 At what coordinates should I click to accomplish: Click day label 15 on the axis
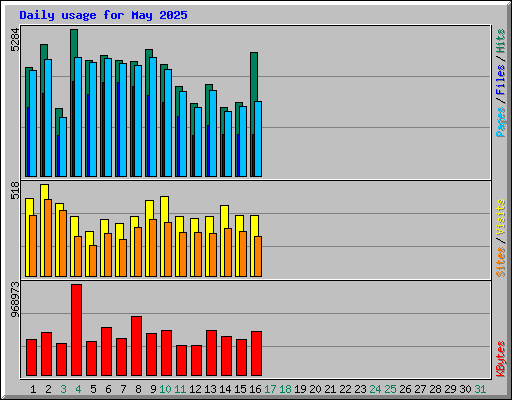click(240, 389)
